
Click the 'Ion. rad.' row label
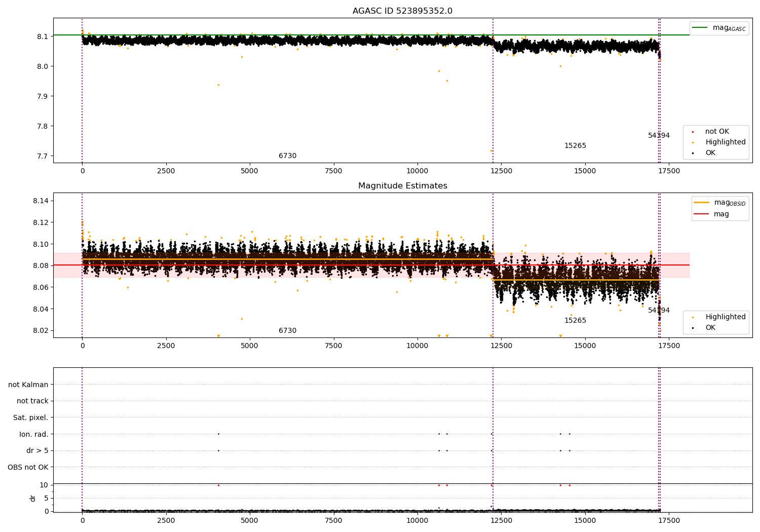[x=34, y=435]
